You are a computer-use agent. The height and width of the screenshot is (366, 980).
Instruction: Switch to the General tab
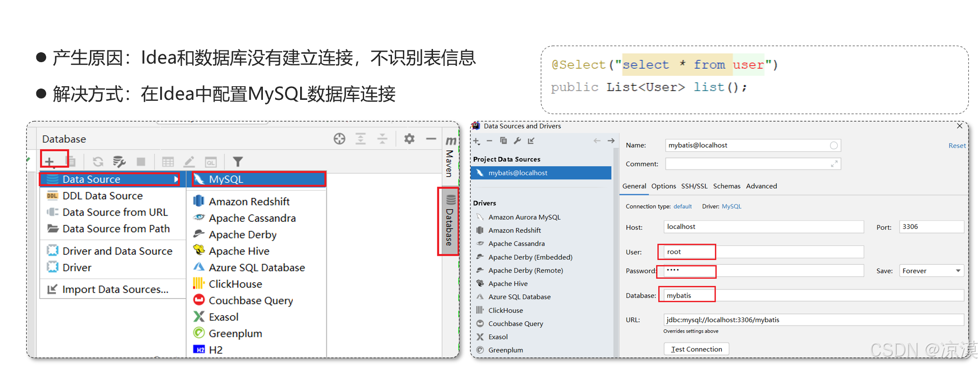pyautogui.click(x=634, y=186)
